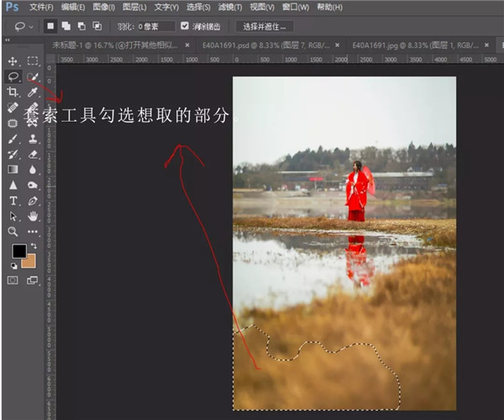
Task: Select the Eyedropper tool
Action: [33, 92]
